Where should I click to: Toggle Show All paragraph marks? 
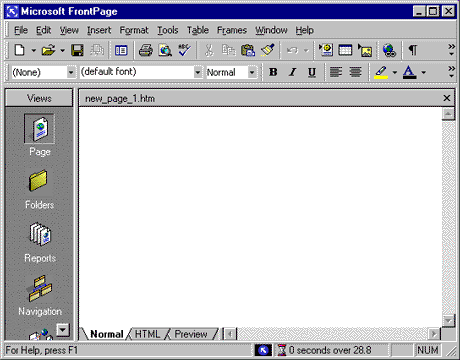[413, 50]
